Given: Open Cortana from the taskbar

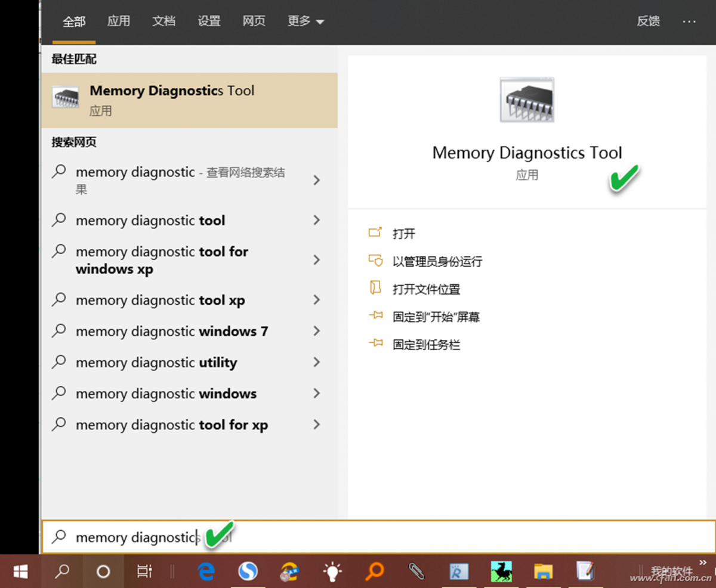Looking at the screenshot, I should (x=103, y=571).
